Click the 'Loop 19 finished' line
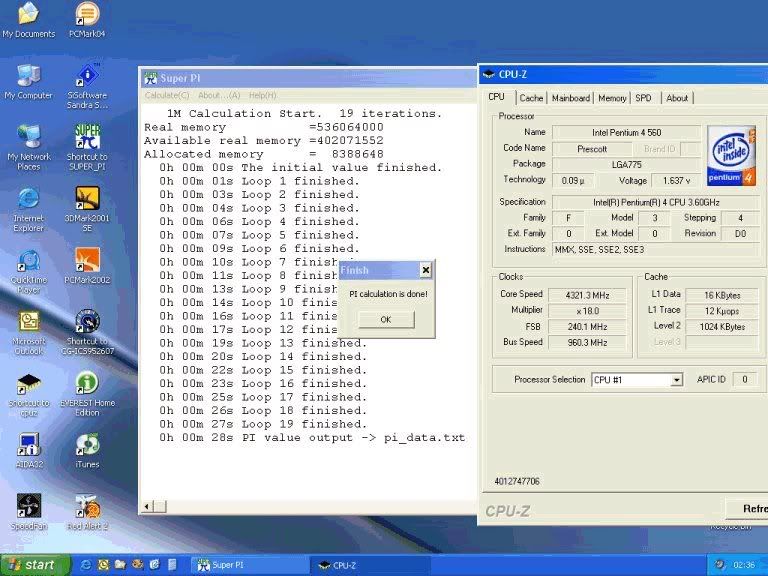The width and height of the screenshot is (768, 576). tap(263, 424)
